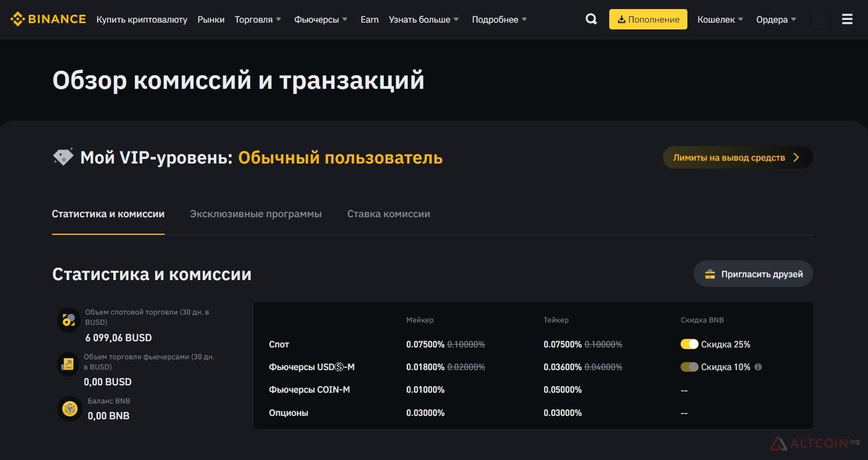868x460 pixels.
Task: Expand the Узнать больше dropdown
Action: coord(424,19)
